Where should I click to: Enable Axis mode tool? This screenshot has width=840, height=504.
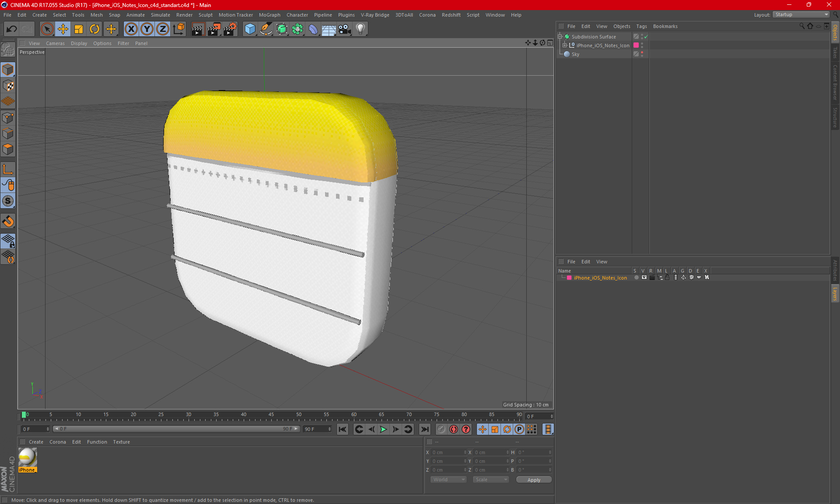coord(8,169)
